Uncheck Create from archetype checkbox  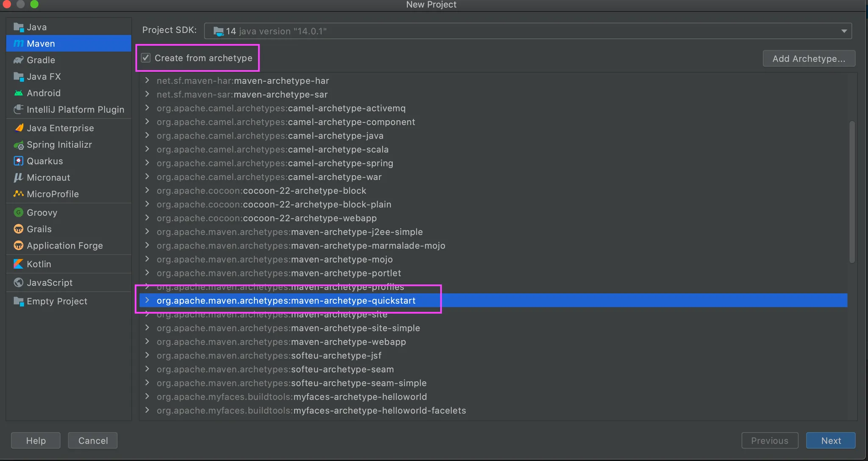coord(146,58)
